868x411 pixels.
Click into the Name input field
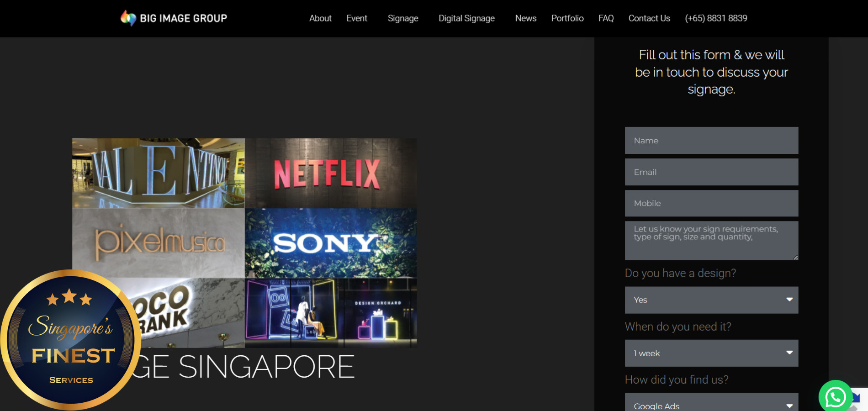click(711, 141)
